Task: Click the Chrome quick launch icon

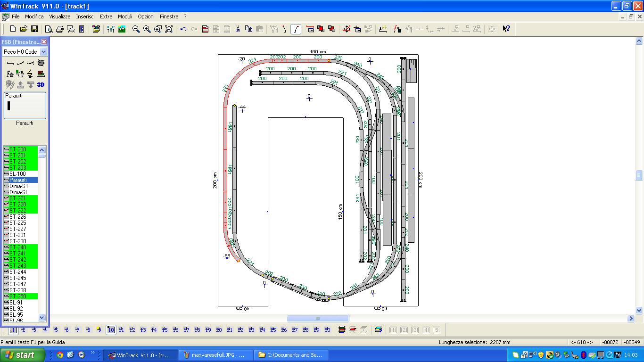Action: [60, 355]
